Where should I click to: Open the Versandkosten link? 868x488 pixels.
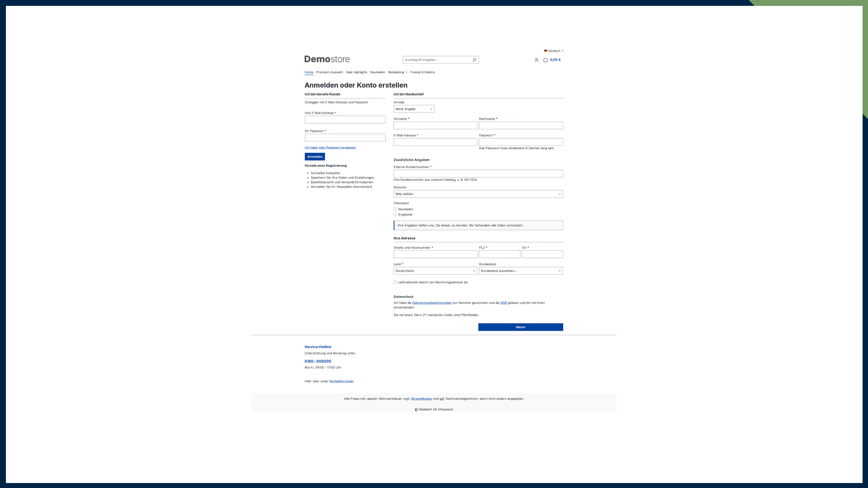click(x=421, y=399)
